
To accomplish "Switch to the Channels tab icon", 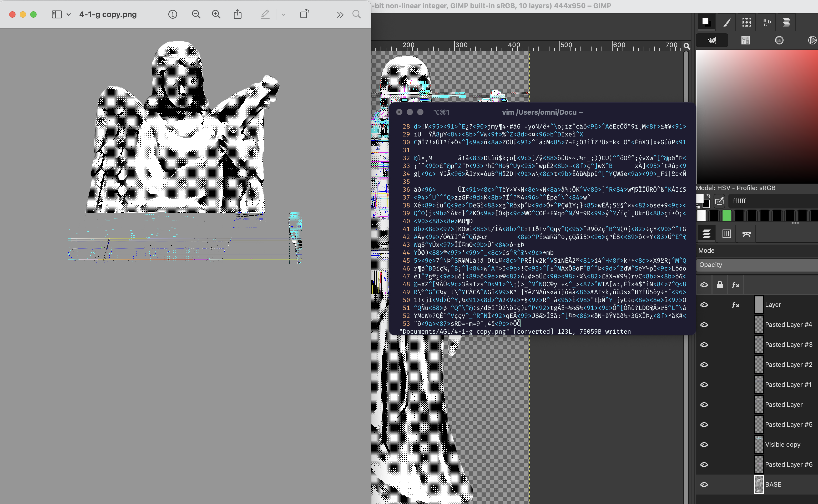I will [x=727, y=234].
